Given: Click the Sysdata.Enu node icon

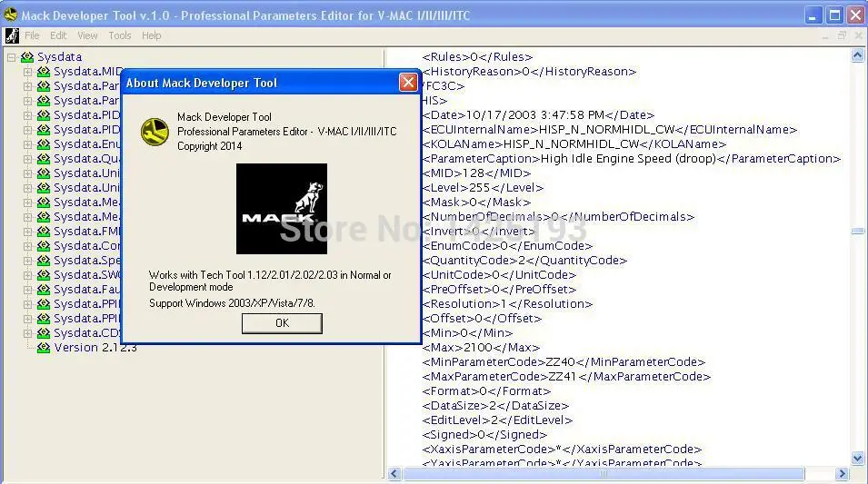Looking at the screenshot, I should pos(44,144).
